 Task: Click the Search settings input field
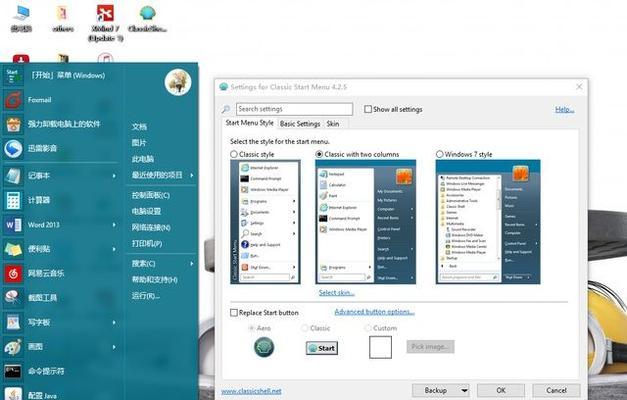[x=294, y=109]
